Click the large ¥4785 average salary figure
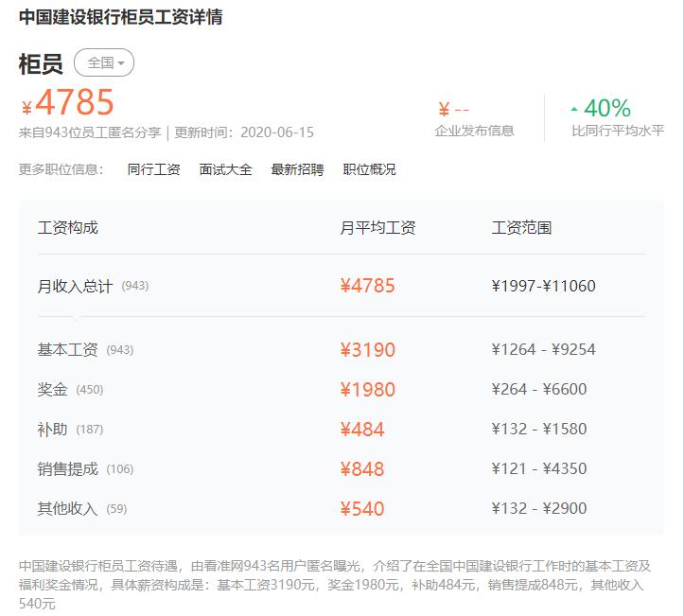 pyautogui.click(x=68, y=102)
